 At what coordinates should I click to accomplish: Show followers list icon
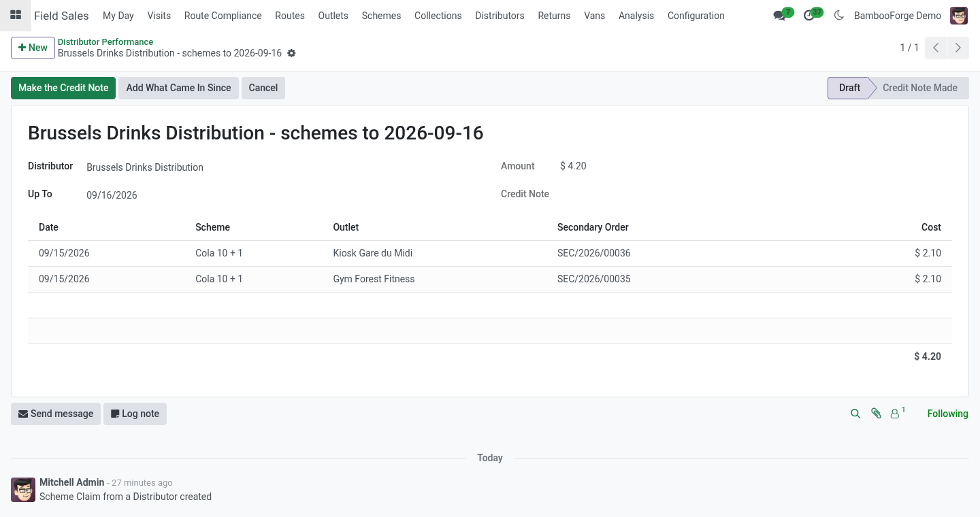click(x=898, y=413)
